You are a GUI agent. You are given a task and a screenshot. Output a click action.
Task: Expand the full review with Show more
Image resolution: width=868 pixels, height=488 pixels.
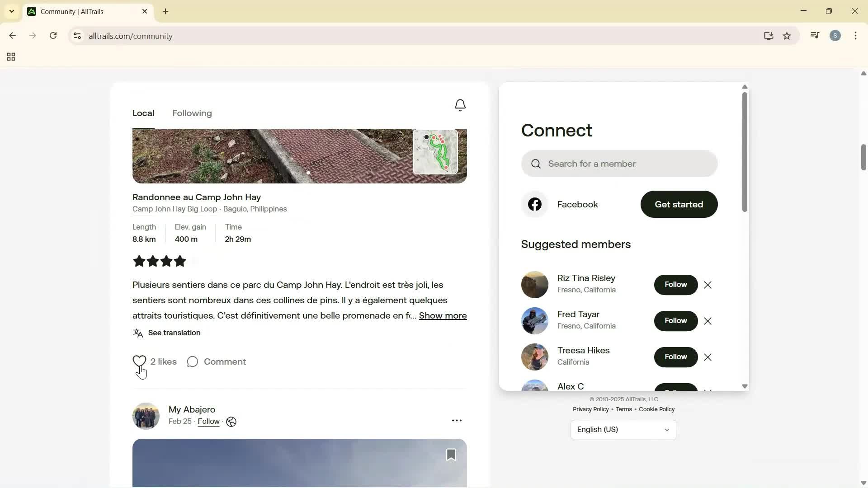[x=443, y=316]
